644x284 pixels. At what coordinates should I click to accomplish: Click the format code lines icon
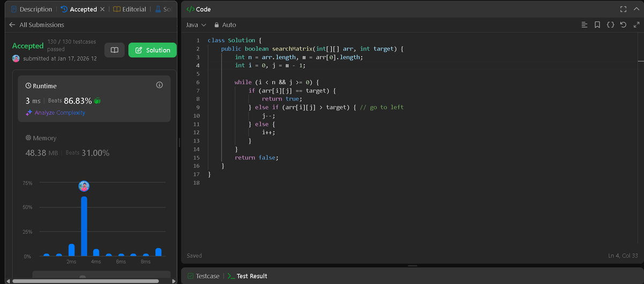pyautogui.click(x=585, y=25)
